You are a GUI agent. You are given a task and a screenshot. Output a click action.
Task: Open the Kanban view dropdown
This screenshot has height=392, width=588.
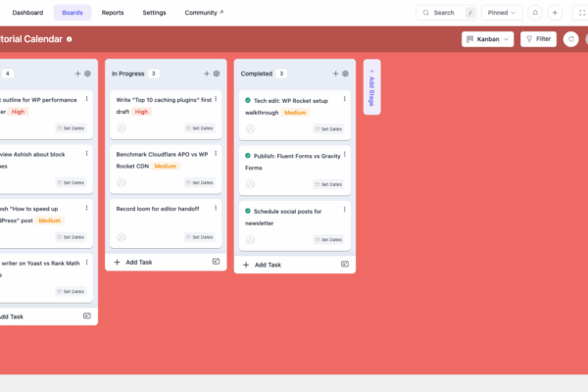pos(487,39)
